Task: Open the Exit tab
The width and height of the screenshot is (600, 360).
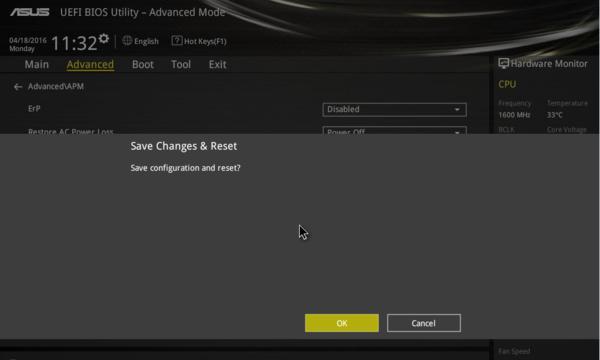Action: pyautogui.click(x=217, y=64)
